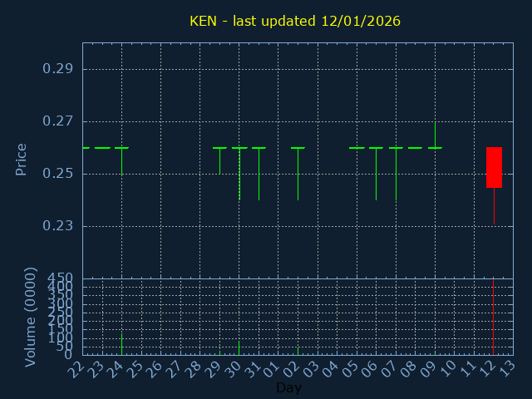Viewport: 532px width, 399px height.
Task: Click the chart title starting with KEN
Action: point(295,21)
